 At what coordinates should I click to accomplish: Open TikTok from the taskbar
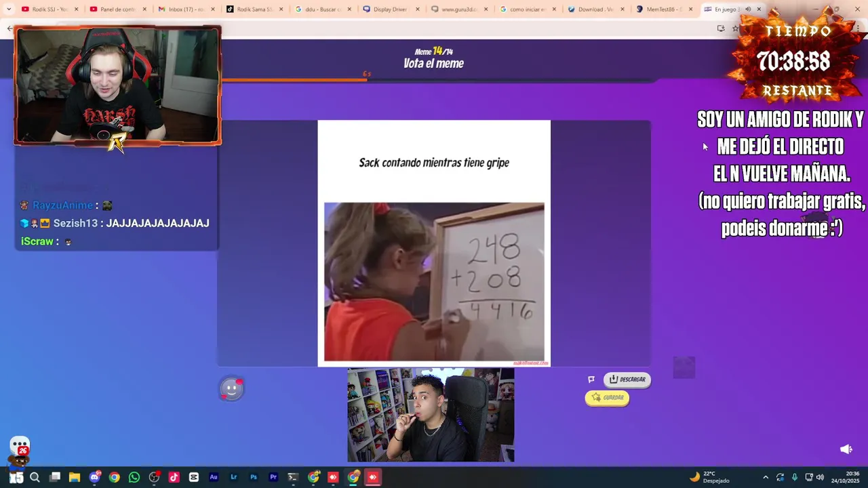tap(174, 477)
